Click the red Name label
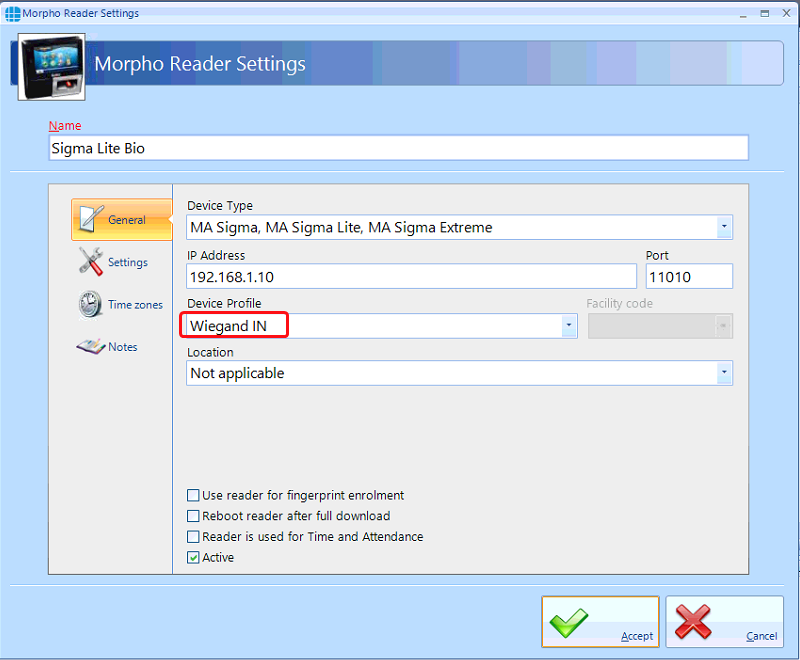Viewport: 800px width, 660px height. click(x=65, y=125)
